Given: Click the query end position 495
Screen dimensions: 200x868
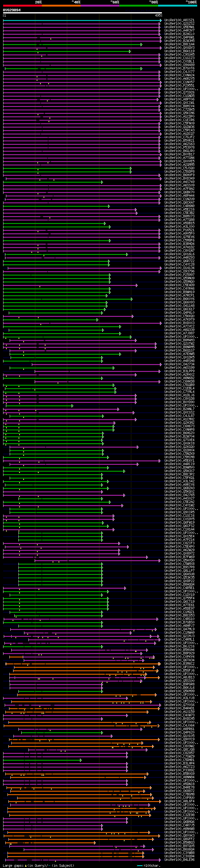Looking at the screenshot, I should [x=157, y=16].
